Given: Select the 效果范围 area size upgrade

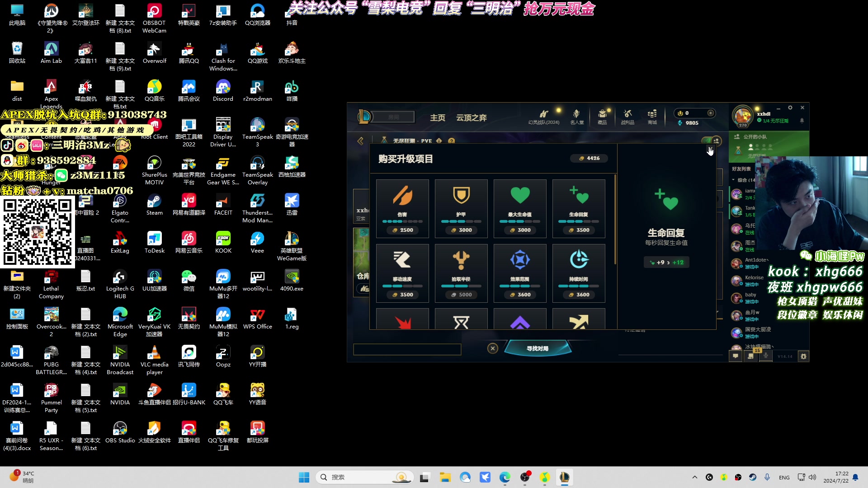Looking at the screenshot, I should (520, 273).
